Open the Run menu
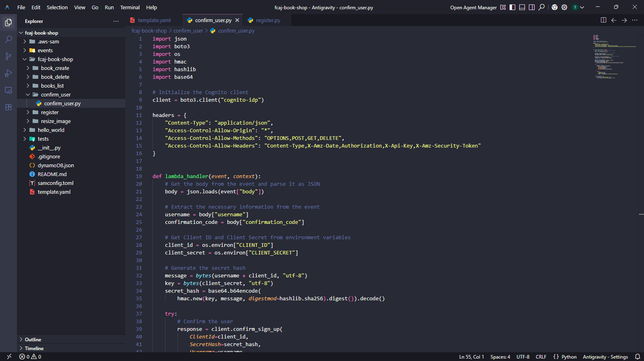Image resolution: width=644 pixels, height=361 pixels. point(109,7)
